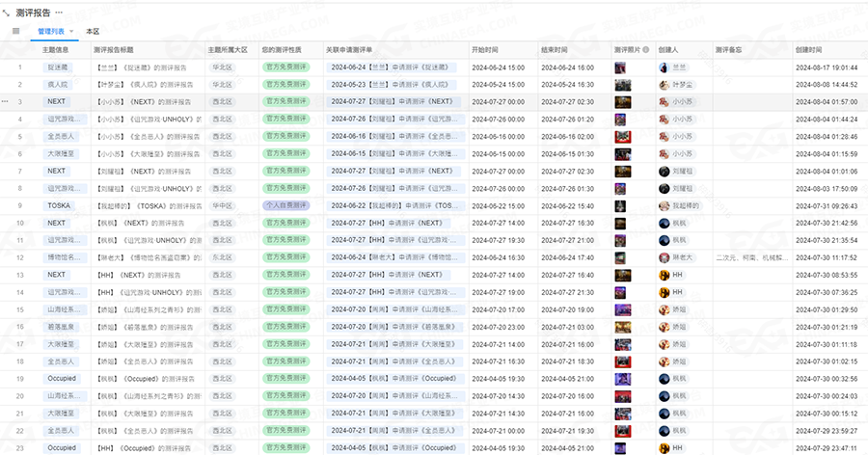Click HH's avatar in row 13
This screenshot has height=455, width=868.
pos(665,275)
